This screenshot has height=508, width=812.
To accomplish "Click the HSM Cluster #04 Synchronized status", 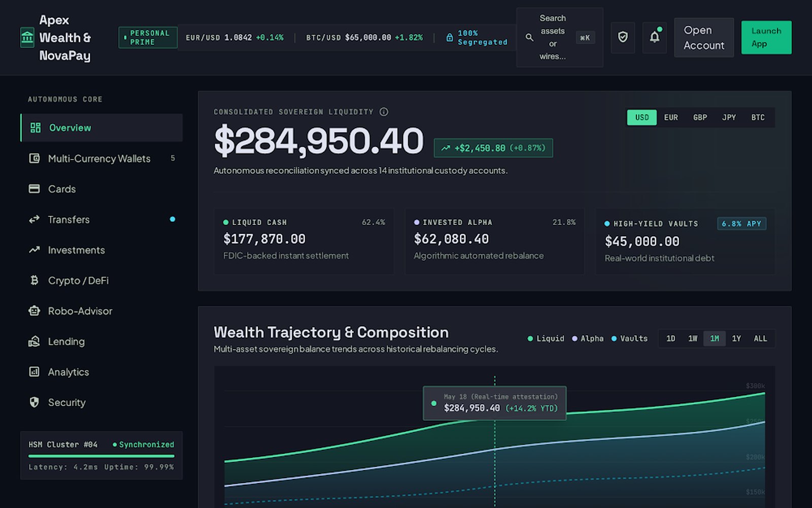I will (101, 455).
